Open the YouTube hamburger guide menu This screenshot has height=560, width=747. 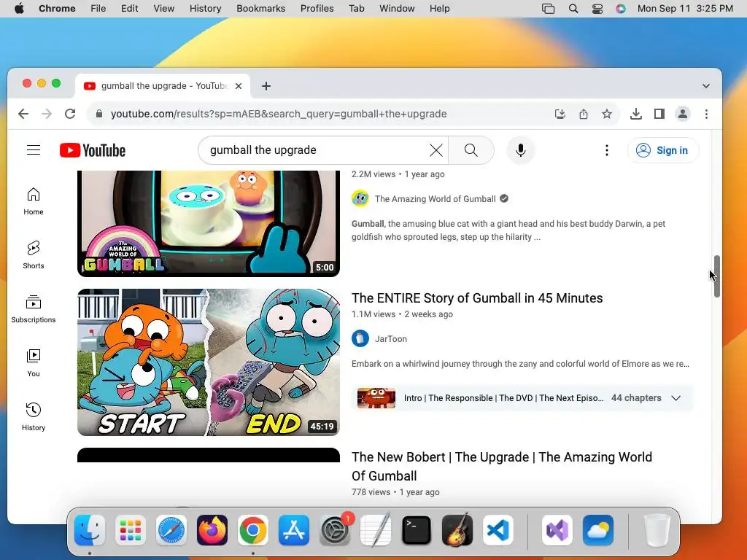point(34,150)
